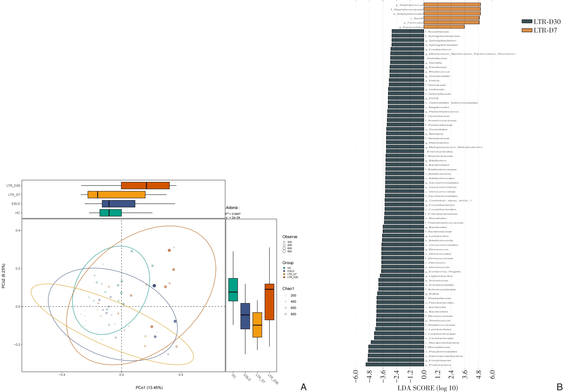Screen dimensions: 563x392
Task: Click the HC green horizontal boxplot on top
Action: click(111, 213)
